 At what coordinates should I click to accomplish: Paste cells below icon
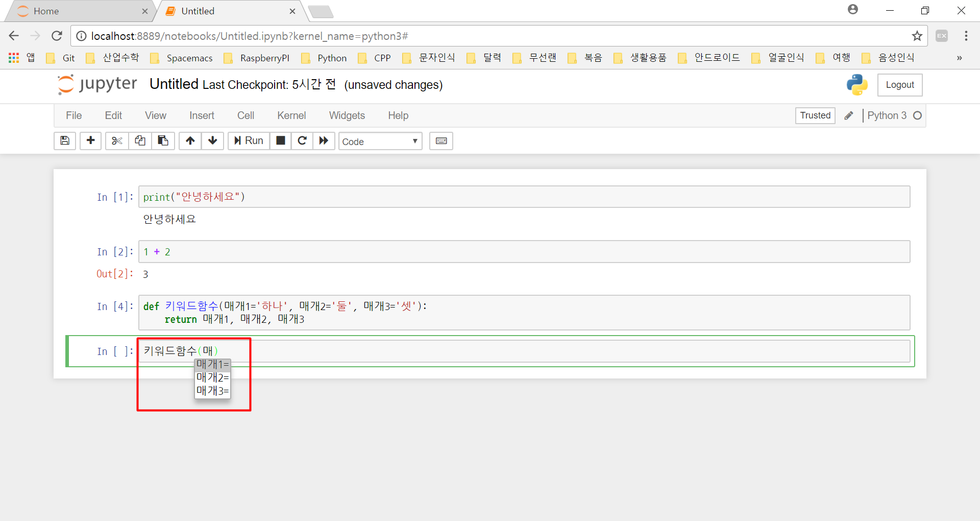click(163, 141)
